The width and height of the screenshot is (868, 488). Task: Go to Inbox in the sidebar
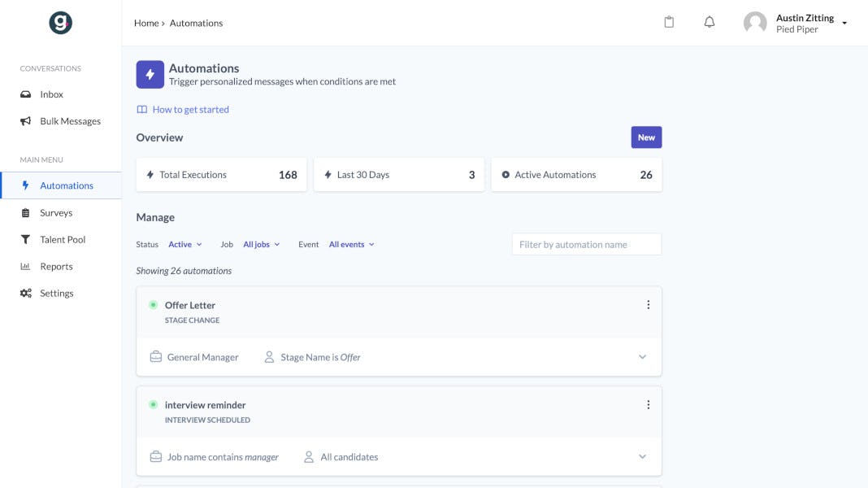click(51, 94)
